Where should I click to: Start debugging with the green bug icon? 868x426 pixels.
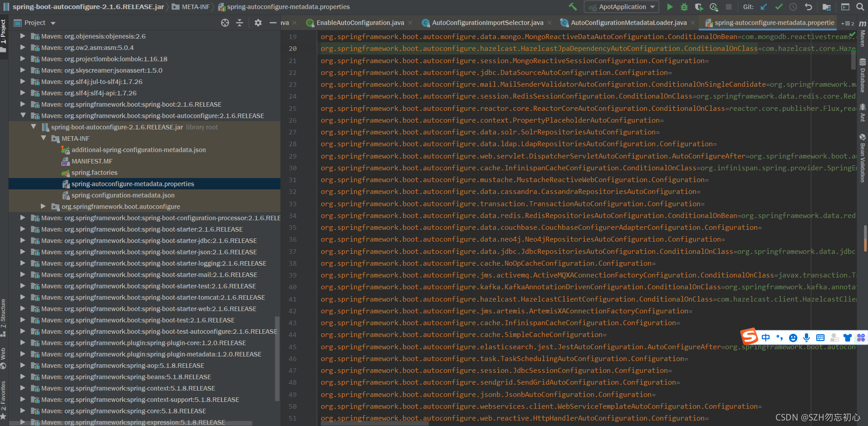[684, 7]
